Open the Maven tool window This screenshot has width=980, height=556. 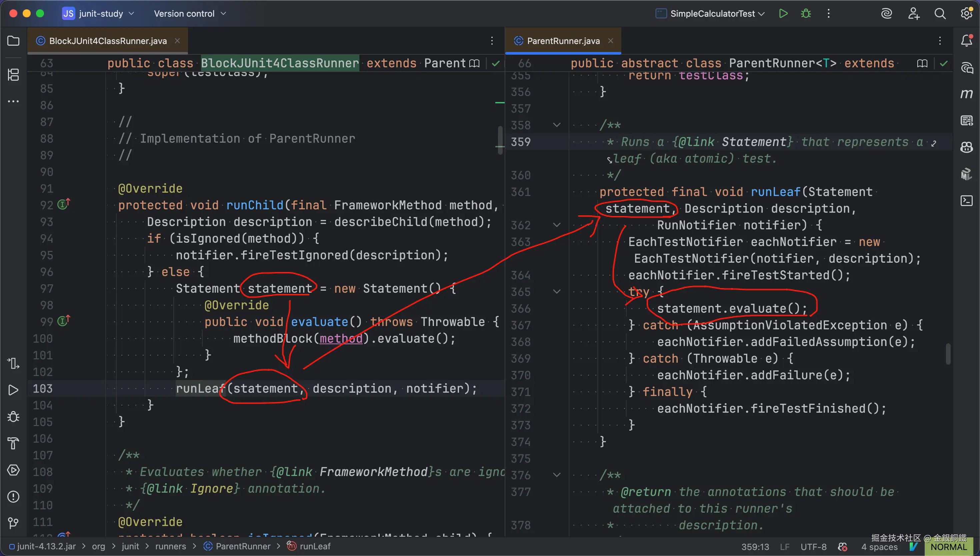[x=966, y=94]
